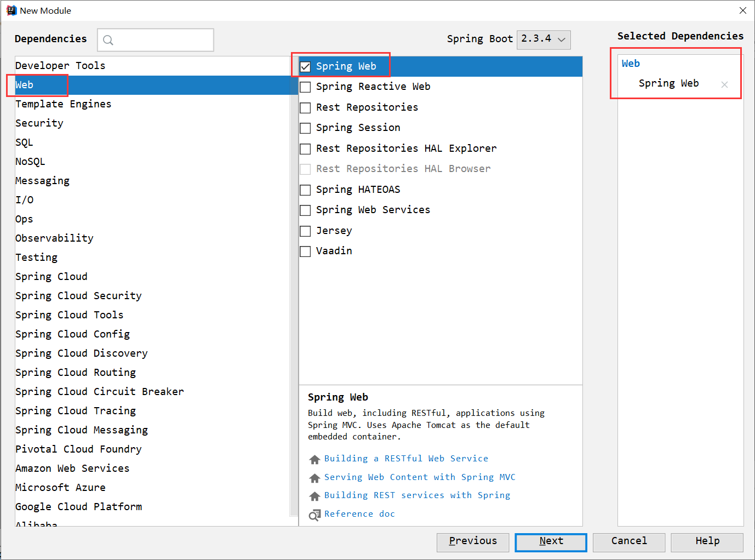
Task: Choose the Google Cloud Platform category
Action: (152, 507)
